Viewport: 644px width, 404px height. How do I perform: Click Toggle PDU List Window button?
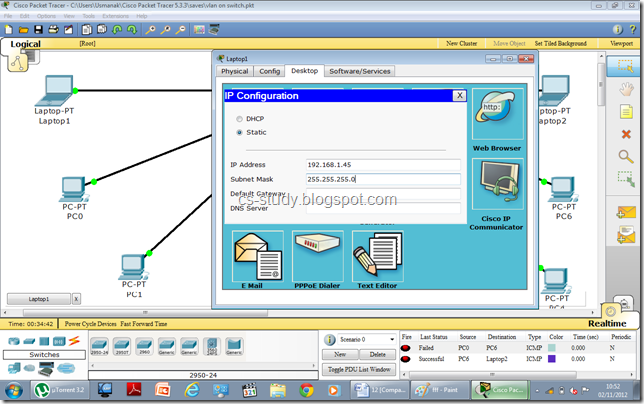pos(359,370)
